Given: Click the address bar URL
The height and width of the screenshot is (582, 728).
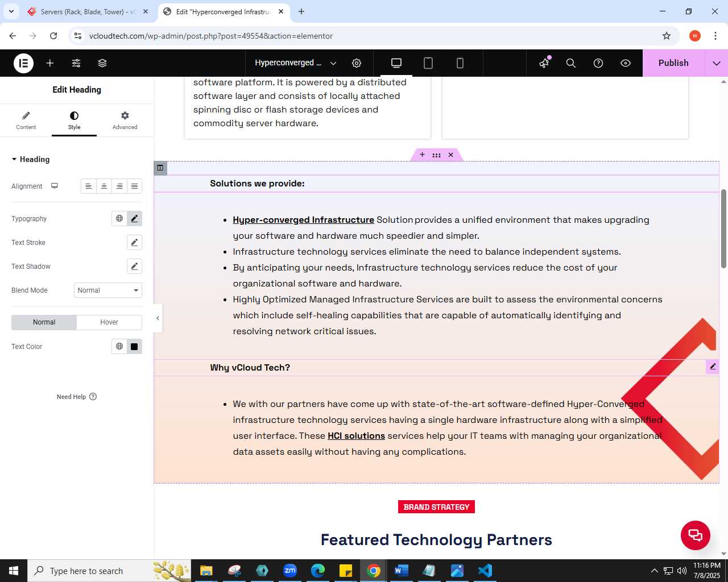Looking at the screenshot, I should pyautogui.click(x=211, y=36).
